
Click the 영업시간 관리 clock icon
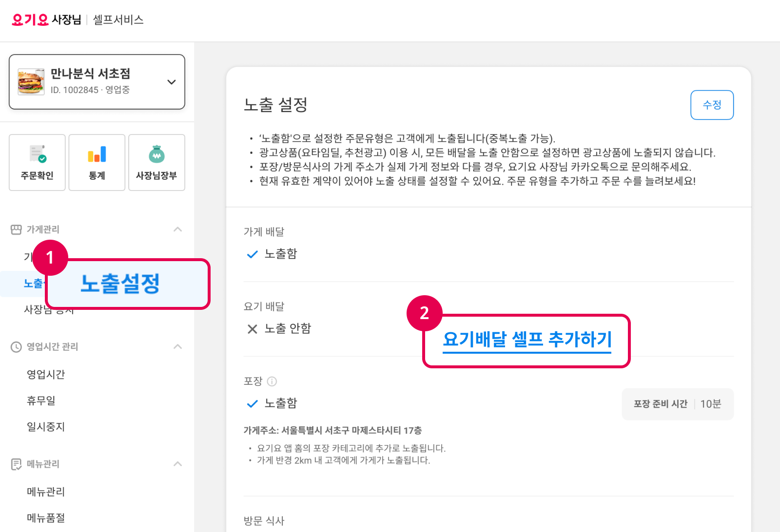(x=16, y=347)
